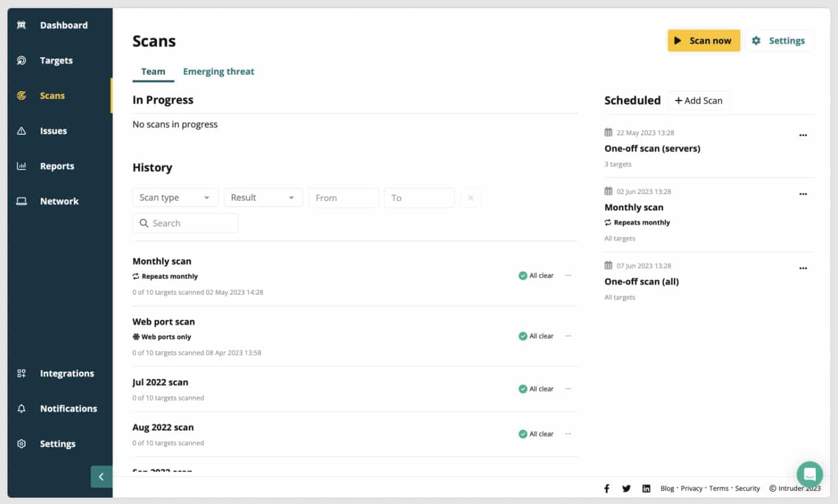Click the Network laptop icon

[x=22, y=201]
